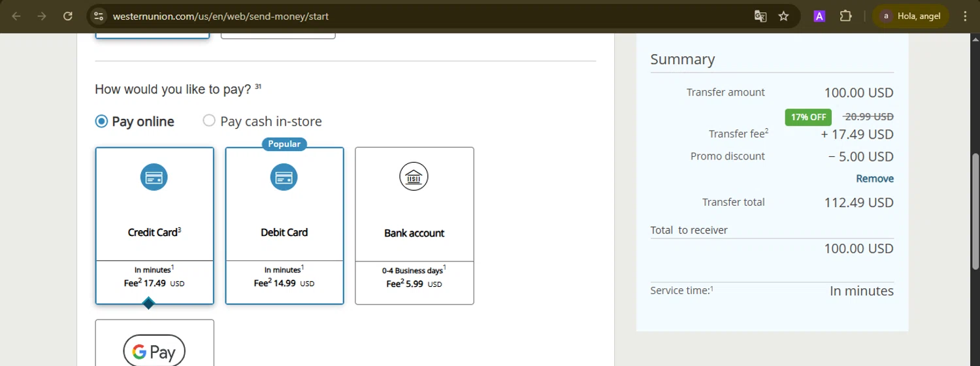Choose the Debit Card payment card
Viewport: 980px width, 366px height.
pyautogui.click(x=284, y=225)
